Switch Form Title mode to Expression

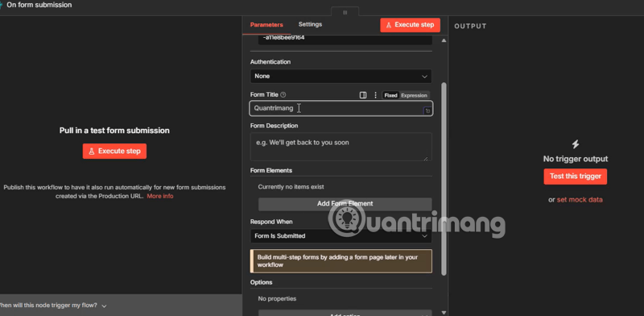414,95
